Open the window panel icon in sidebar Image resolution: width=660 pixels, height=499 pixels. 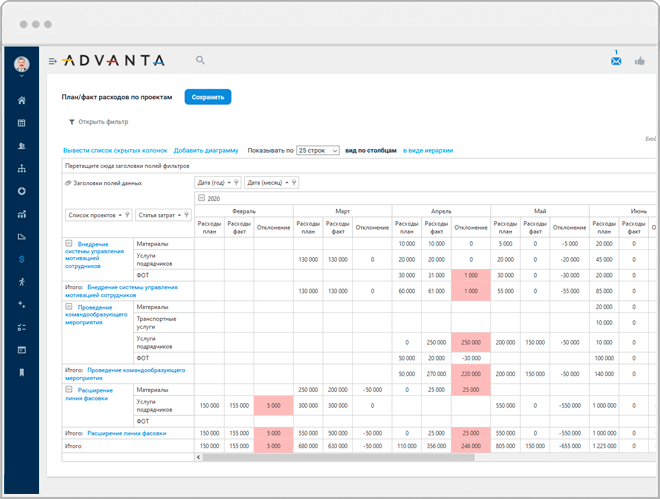click(21, 350)
